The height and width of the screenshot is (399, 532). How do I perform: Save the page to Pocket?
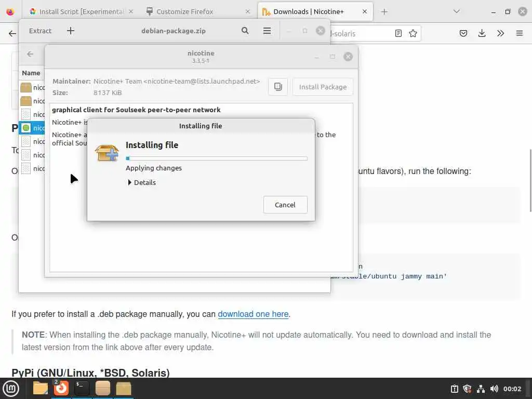[x=463, y=33]
